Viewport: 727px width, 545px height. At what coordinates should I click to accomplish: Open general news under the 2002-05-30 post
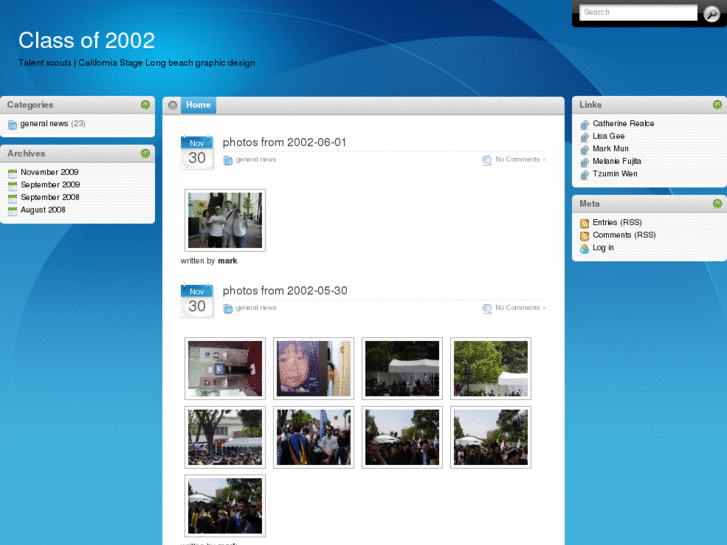click(256, 308)
